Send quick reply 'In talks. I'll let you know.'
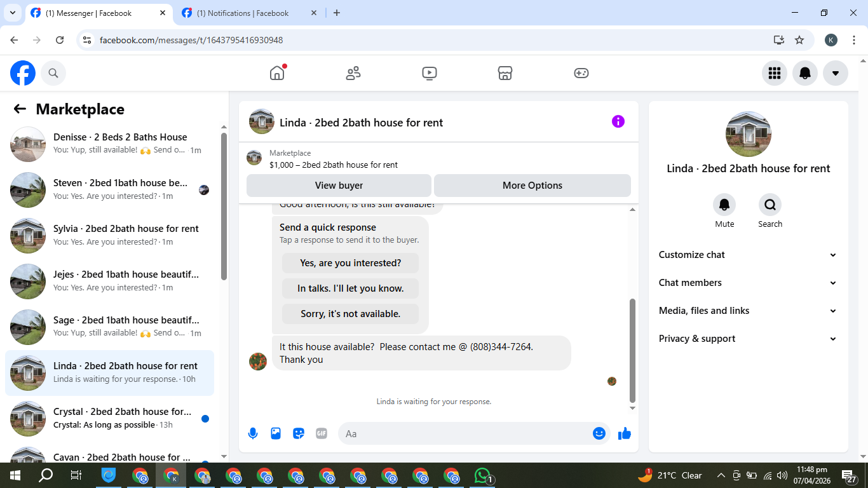868x488 pixels. coord(351,288)
